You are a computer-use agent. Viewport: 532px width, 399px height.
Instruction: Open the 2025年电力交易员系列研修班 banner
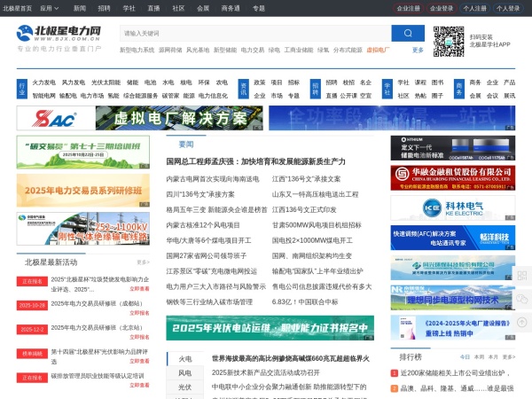tap(83, 191)
